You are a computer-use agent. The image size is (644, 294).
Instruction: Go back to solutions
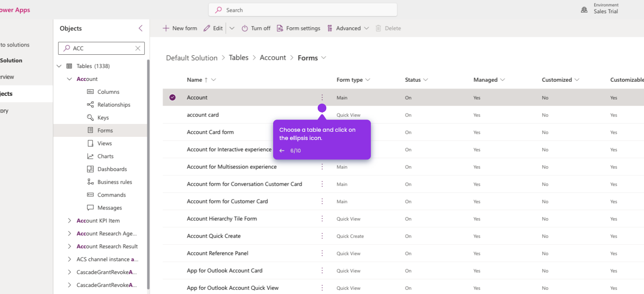pos(15,45)
